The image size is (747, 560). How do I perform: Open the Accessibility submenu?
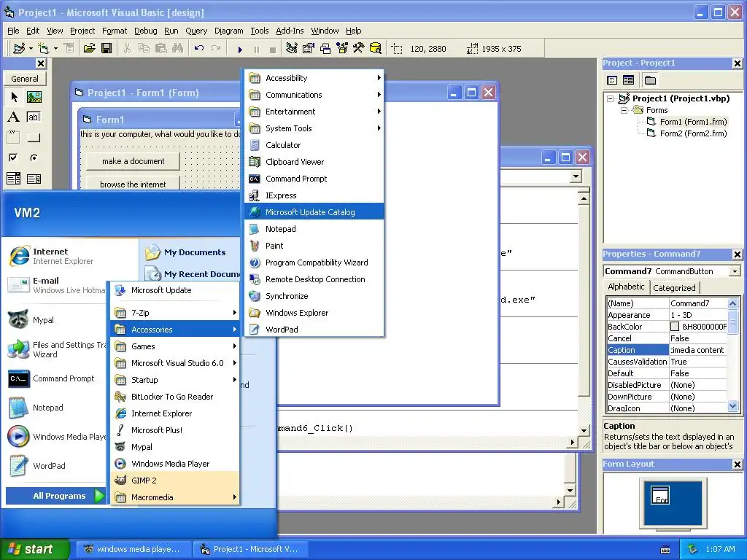point(314,78)
